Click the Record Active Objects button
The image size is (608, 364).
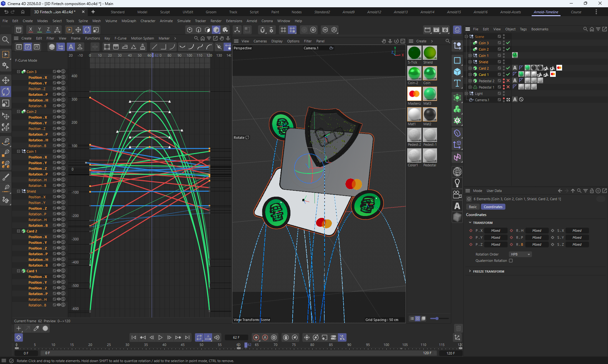[256, 337]
